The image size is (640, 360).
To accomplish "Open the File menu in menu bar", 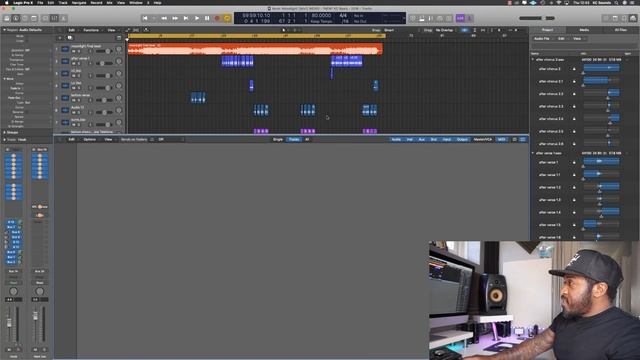I will 40,2.
